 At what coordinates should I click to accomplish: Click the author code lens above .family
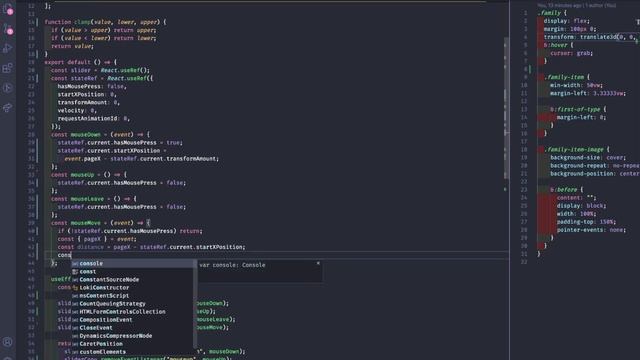pos(577,5)
